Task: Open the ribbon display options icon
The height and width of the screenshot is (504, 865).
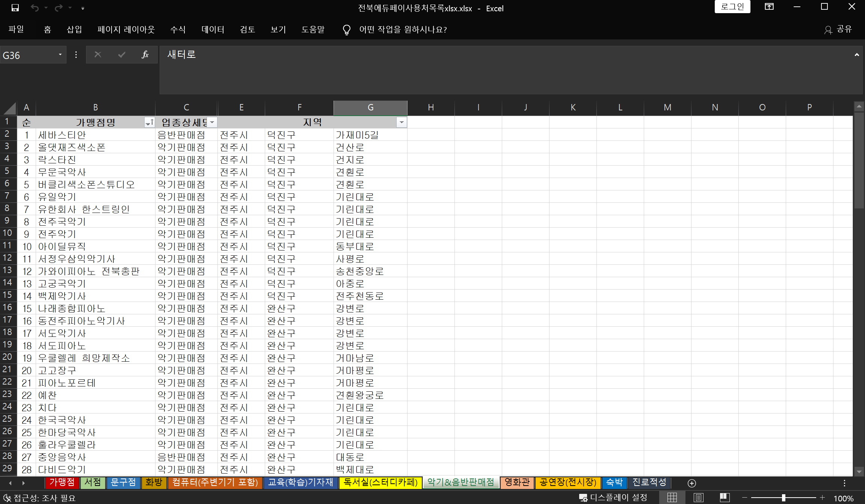Action: (x=769, y=7)
